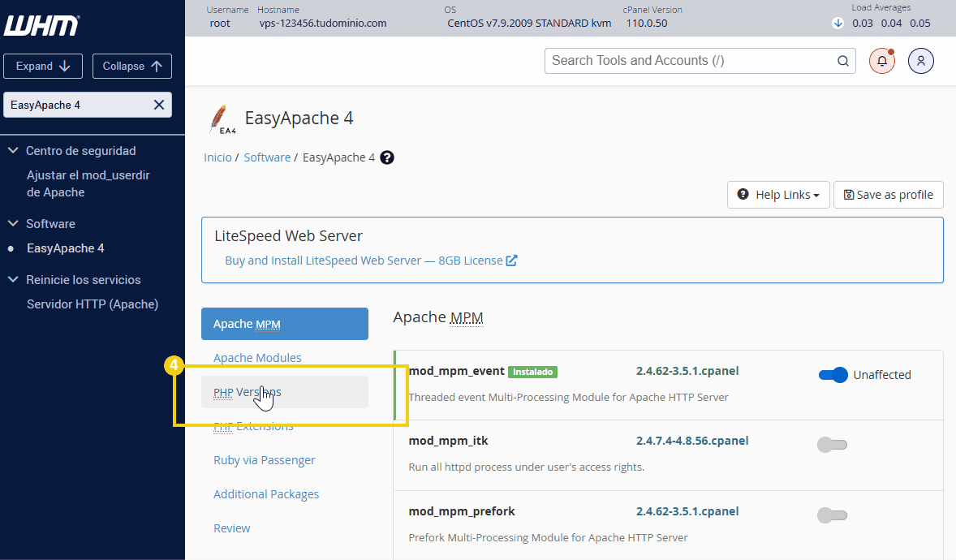Image resolution: width=956 pixels, height=560 pixels.
Task: Go to Inicio breadcrumb link
Action: (217, 157)
